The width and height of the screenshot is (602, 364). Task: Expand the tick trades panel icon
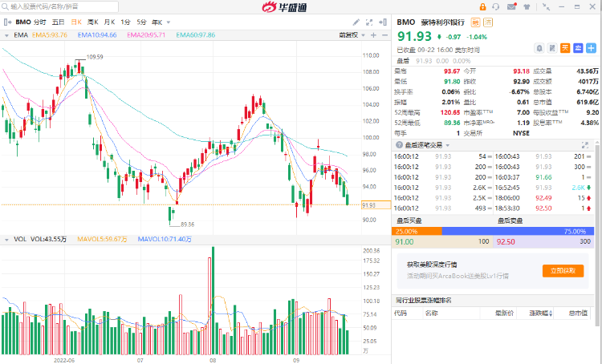pyautogui.click(x=584, y=145)
